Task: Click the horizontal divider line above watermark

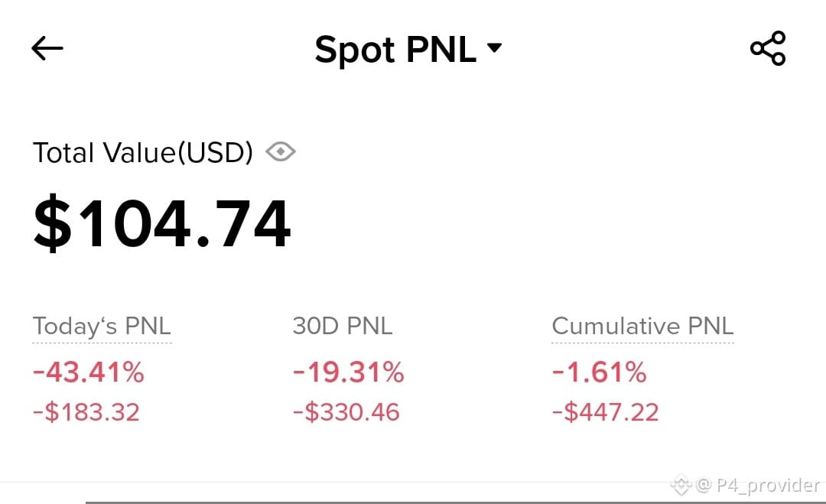Action: point(413,482)
